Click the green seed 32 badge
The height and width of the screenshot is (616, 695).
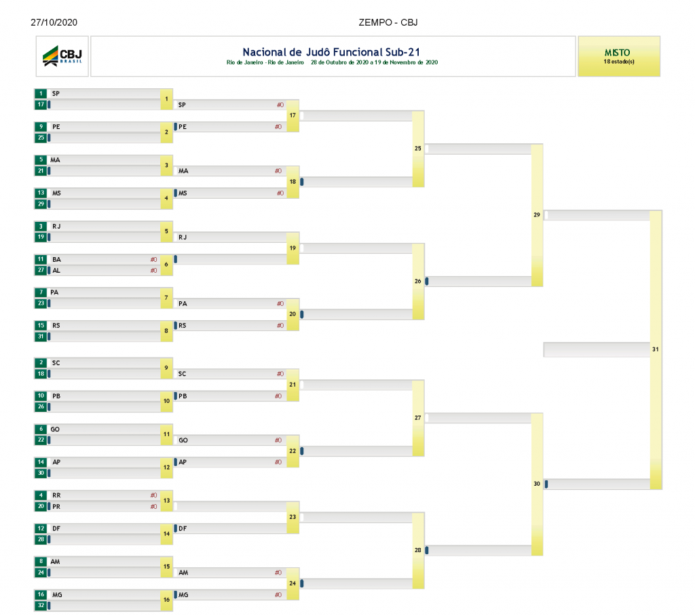pos(41,605)
